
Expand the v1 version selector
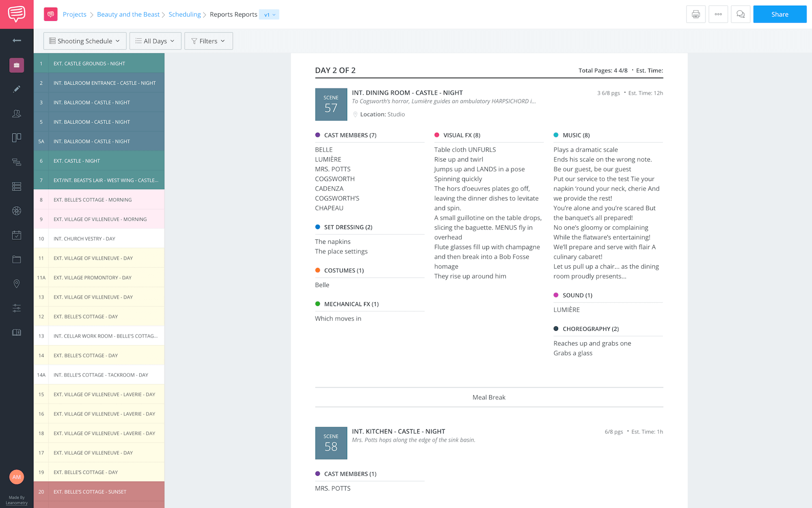pos(269,15)
